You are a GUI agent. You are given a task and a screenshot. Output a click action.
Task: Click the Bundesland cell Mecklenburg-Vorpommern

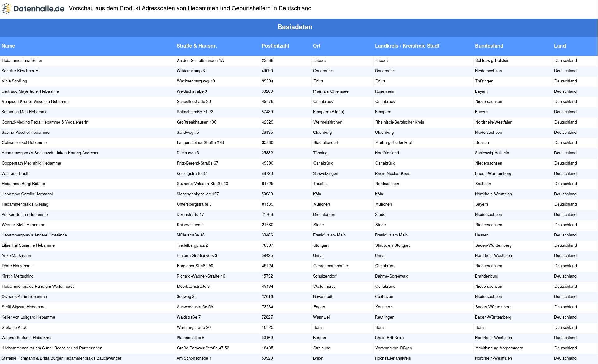[x=499, y=348]
